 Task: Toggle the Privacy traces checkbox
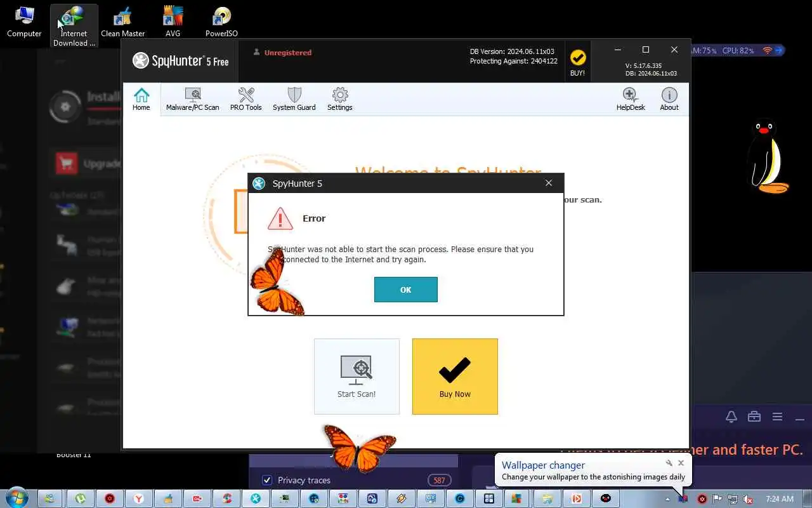point(267,480)
